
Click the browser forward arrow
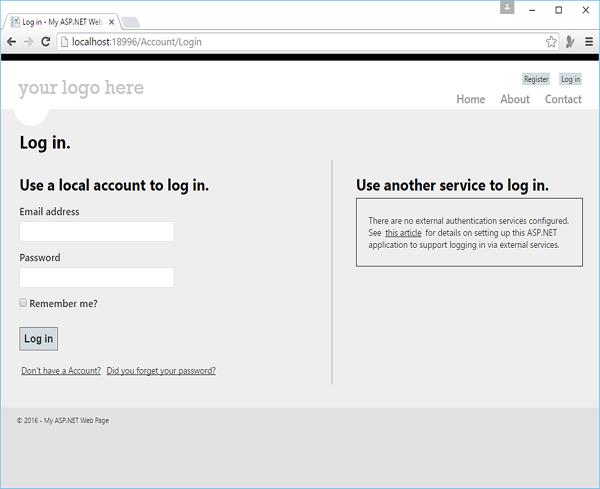(28, 42)
